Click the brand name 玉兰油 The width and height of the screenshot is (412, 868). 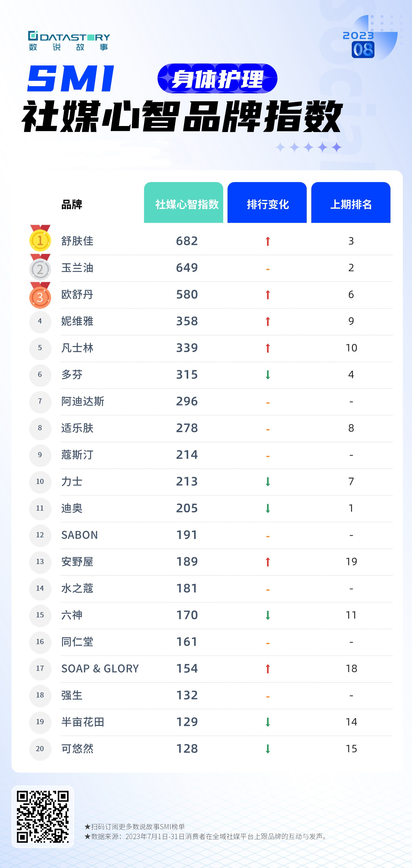[x=77, y=268]
